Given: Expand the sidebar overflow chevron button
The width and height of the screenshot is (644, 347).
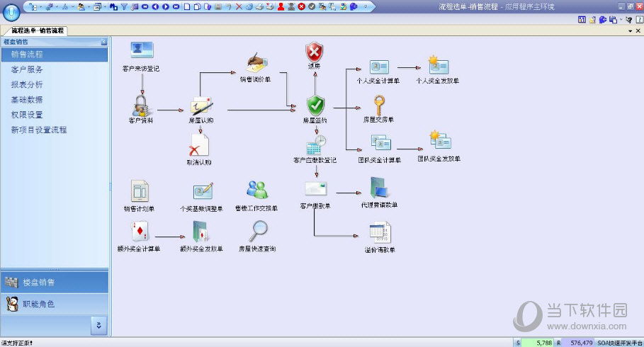Looking at the screenshot, I should (99, 325).
